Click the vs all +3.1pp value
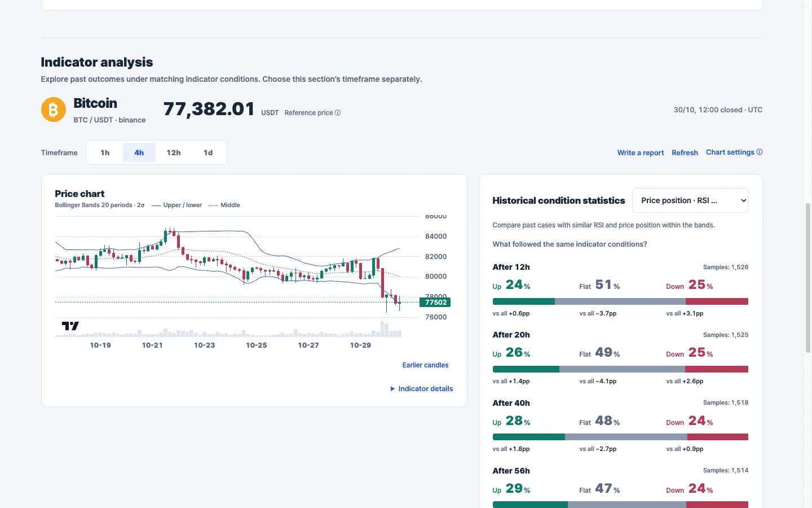The height and width of the screenshot is (508, 812). tap(685, 313)
